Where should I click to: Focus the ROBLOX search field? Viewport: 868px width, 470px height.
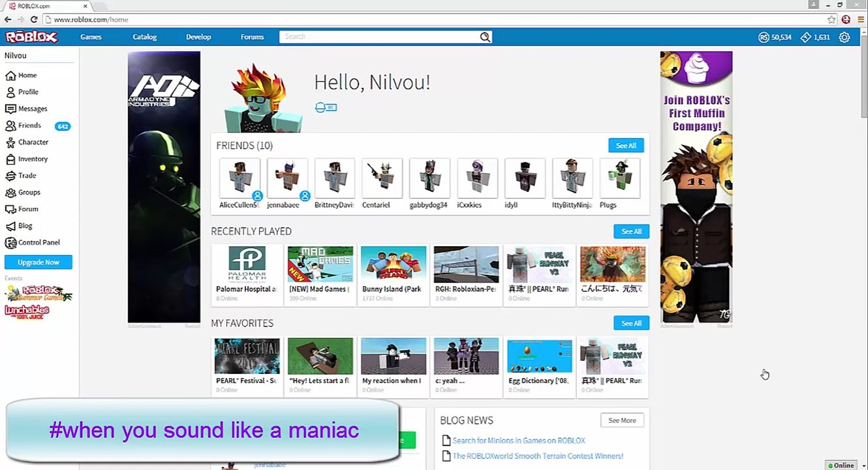pyautogui.click(x=380, y=37)
